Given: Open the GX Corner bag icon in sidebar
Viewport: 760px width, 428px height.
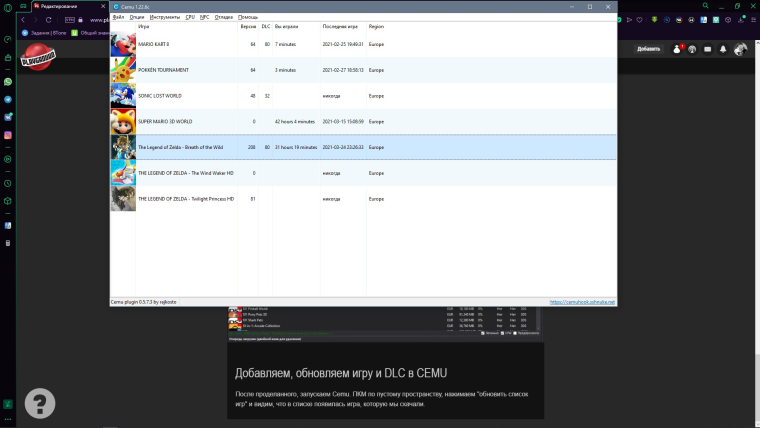Looking at the screenshot, I should click(8, 58).
